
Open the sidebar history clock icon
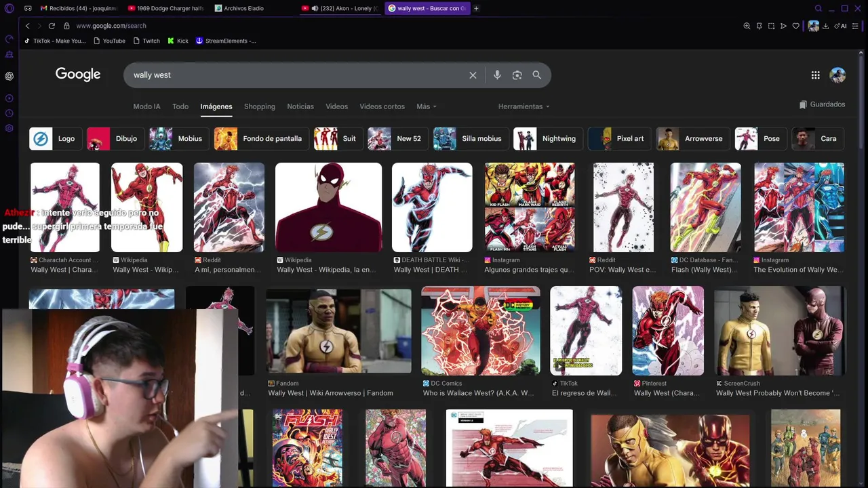pos(9,113)
